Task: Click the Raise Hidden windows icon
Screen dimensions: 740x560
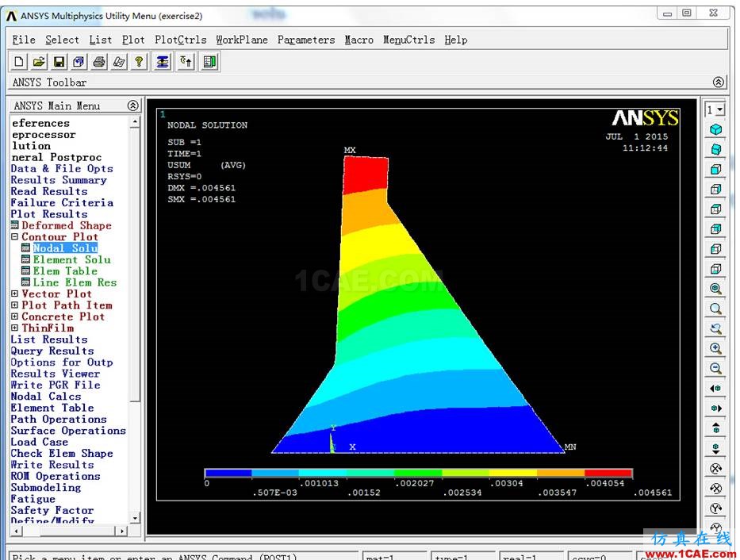Action: pyautogui.click(x=163, y=62)
